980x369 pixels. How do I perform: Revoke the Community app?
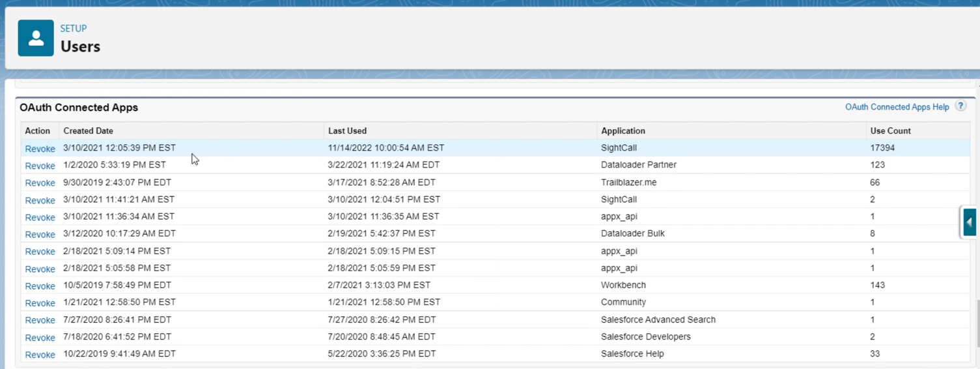(x=40, y=303)
